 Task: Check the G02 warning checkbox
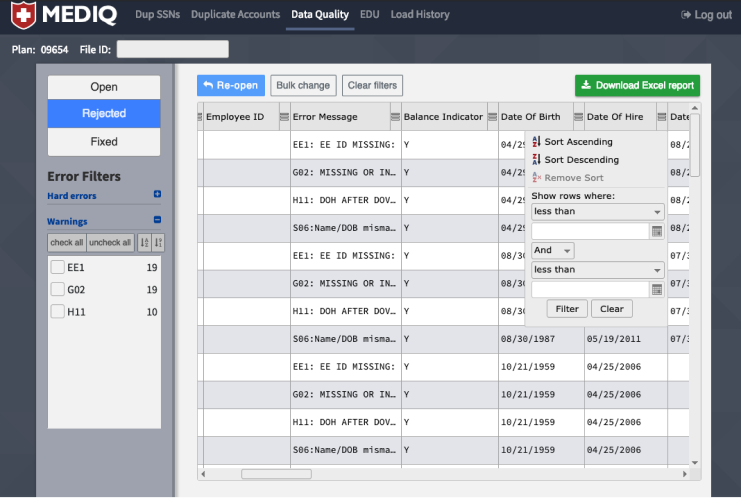(58, 290)
